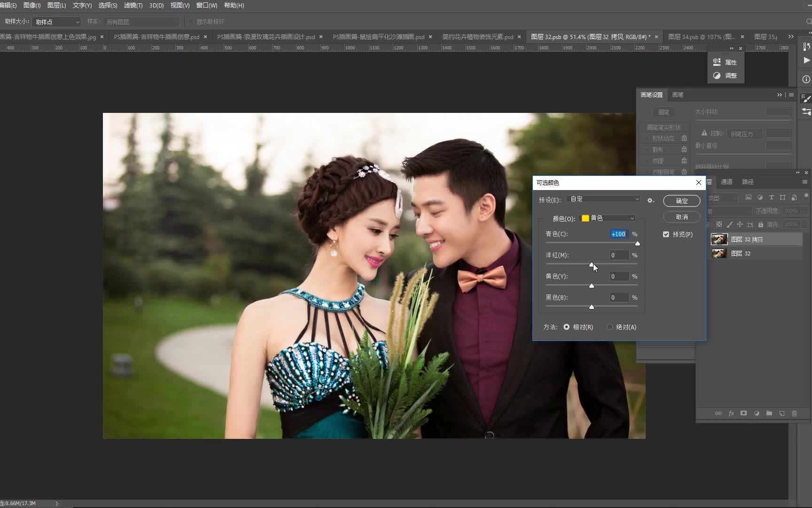The image size is (812, 508).
Task: Toggle 预览(P) preview checkbox
Action: coord(666,234)
